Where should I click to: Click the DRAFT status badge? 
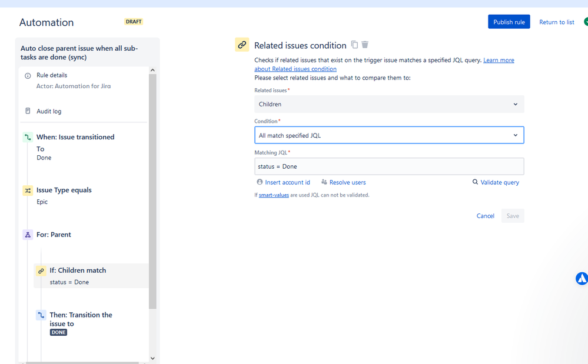click(x=134, y=22)
